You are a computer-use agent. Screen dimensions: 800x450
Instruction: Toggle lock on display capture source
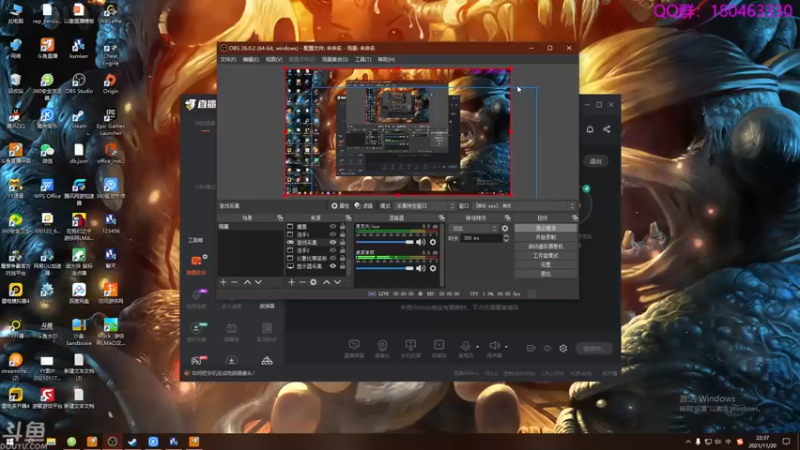[342, 266]
